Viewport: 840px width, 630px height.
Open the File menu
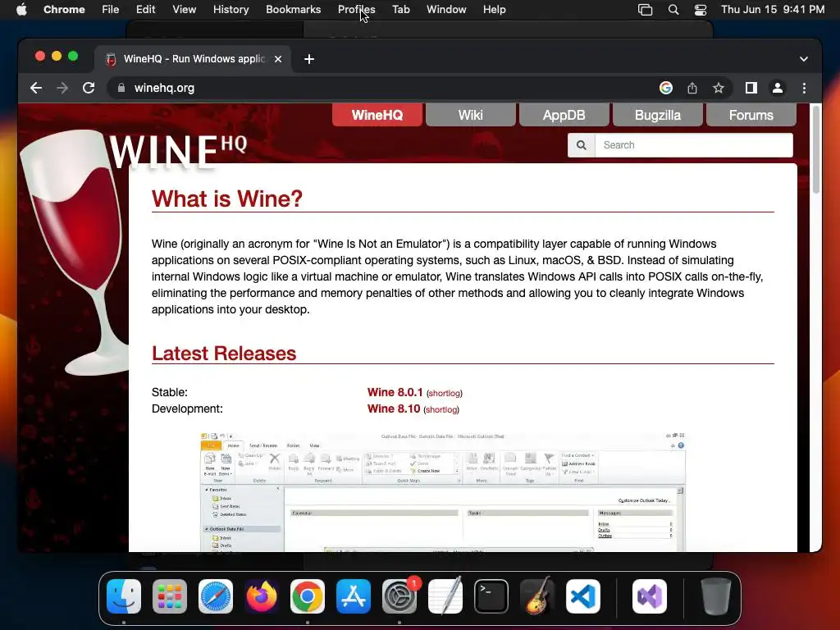(111, 10)
